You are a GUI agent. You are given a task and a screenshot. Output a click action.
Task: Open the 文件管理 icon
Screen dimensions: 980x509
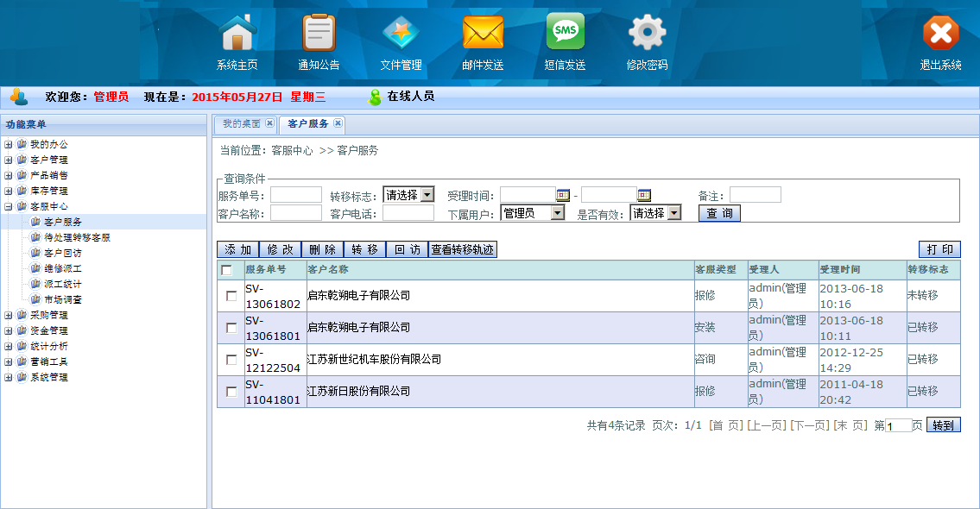coord(401,35)
